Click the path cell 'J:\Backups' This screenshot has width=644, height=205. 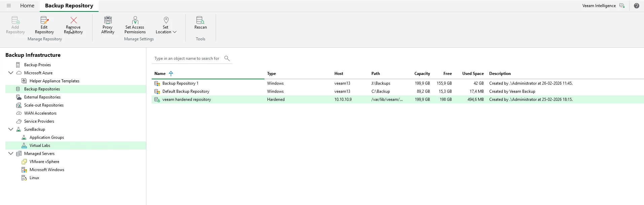click(381, 83)
